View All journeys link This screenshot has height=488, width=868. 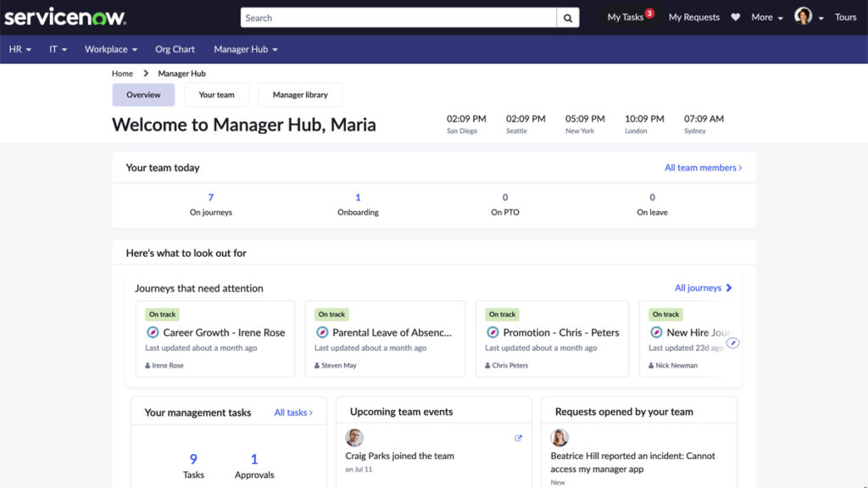703,288
